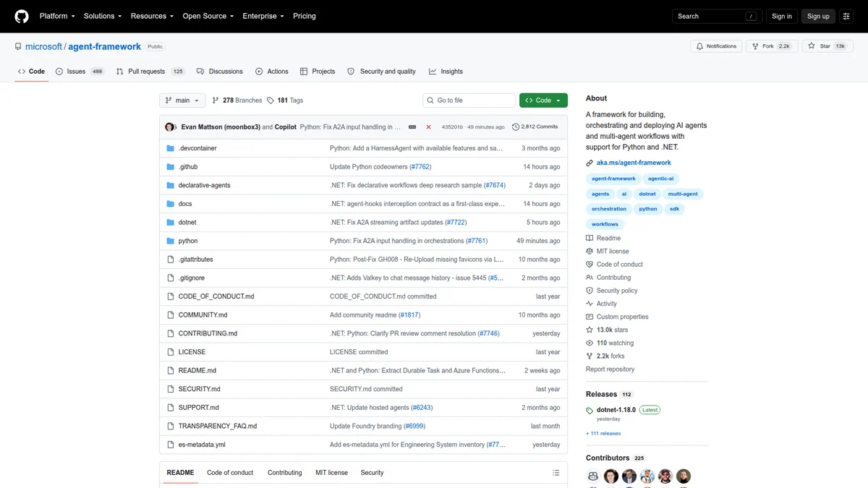Screen dimensions: 868x488
Task: Select the Code of conduct README tab
Action: 230,473
